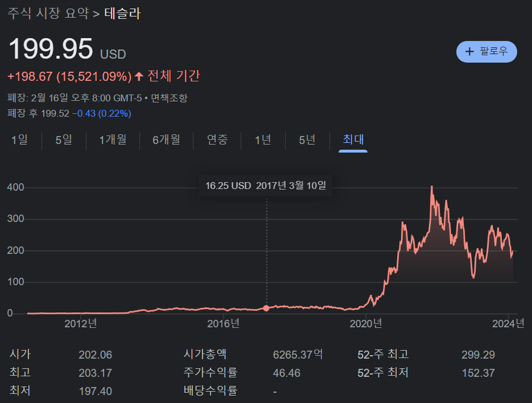532x403 pixels.
Task: Switch to the 1개월 range tab
Action: pos(113,139)
